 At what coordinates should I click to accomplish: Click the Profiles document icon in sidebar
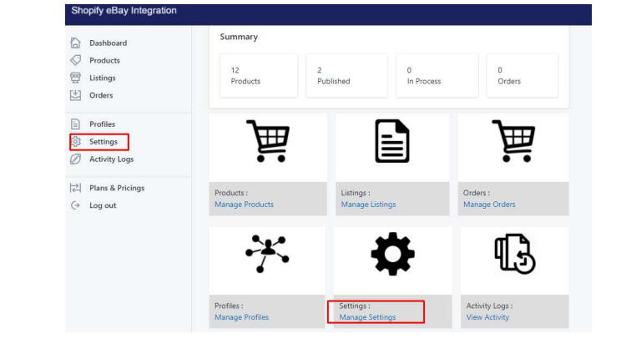[75, 124]
